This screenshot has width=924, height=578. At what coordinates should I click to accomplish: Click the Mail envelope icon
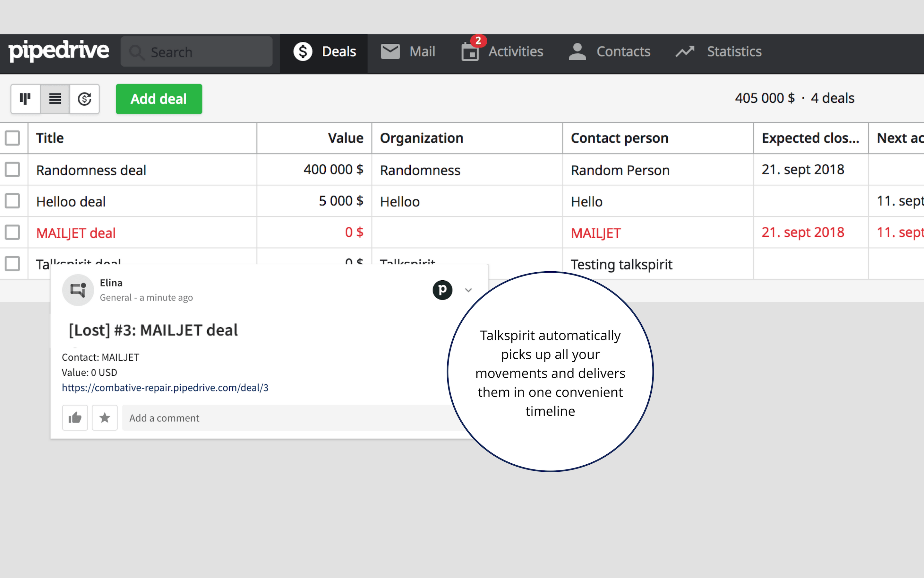click(x=390, y=51)
